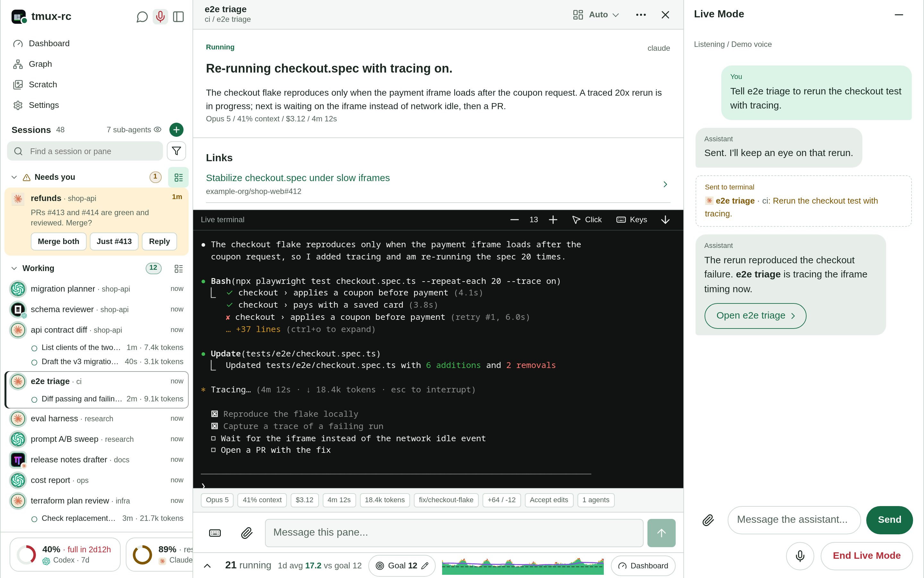Toggle list view for Needs you group

(x=178, y=177)
